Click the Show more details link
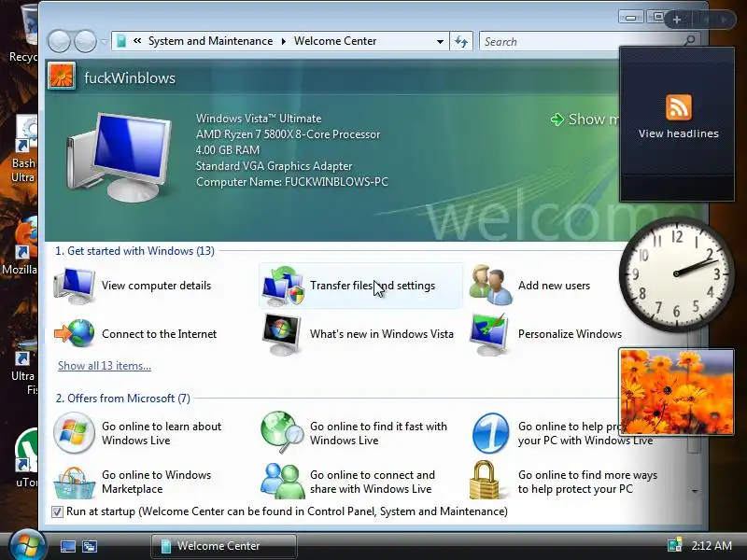747x560 pixels. [x=585, y=119]
